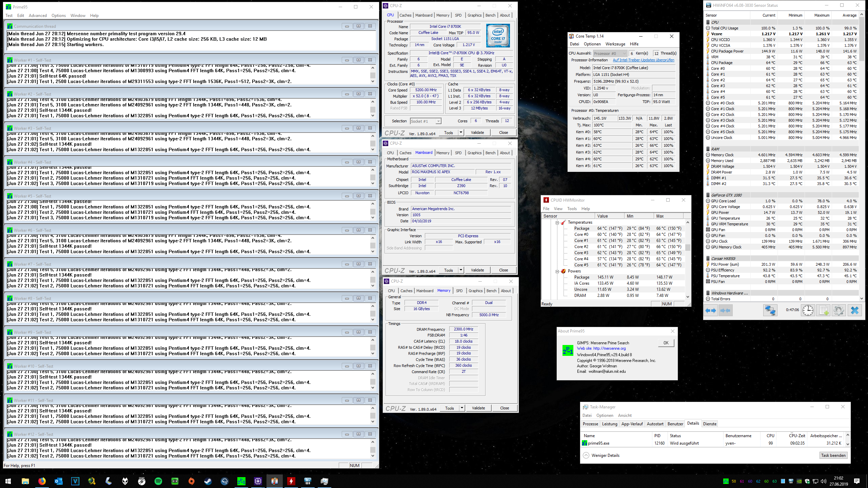Collapse Temperatures tree node in HWMonitor
The height and width of the screenshot is (488, 868).
(x=557, y=223)
